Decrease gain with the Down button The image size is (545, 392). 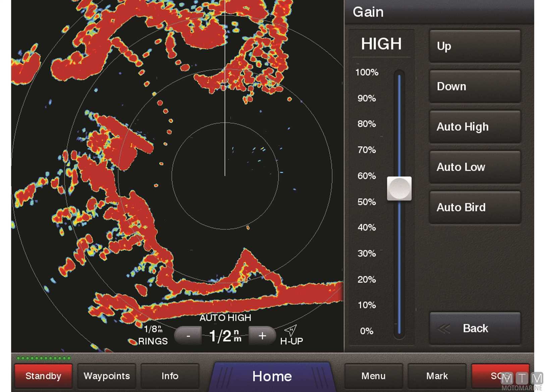[x=475, y=86]
